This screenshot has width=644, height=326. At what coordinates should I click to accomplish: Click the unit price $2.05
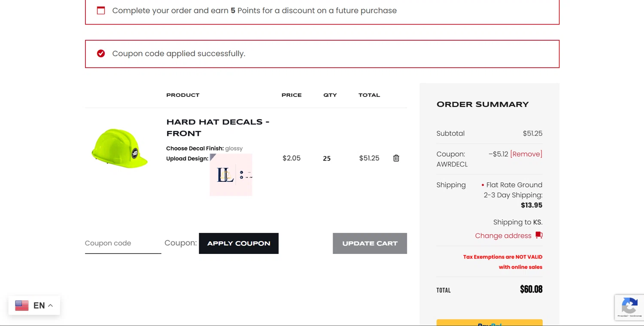click(292, 158)
